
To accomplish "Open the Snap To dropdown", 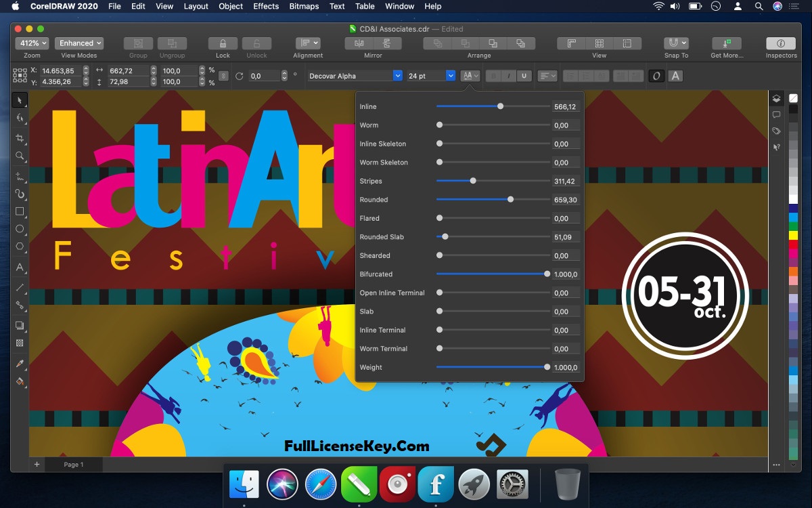I will 676,43.
